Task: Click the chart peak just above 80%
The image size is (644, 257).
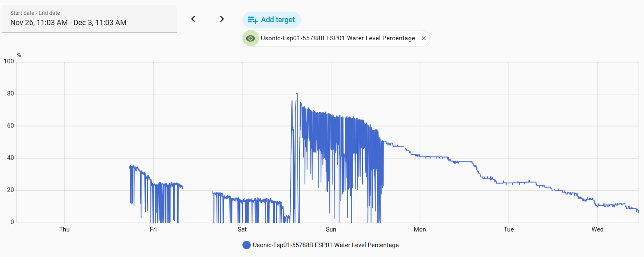Action: pyautogui.click(x=297, y=94)
